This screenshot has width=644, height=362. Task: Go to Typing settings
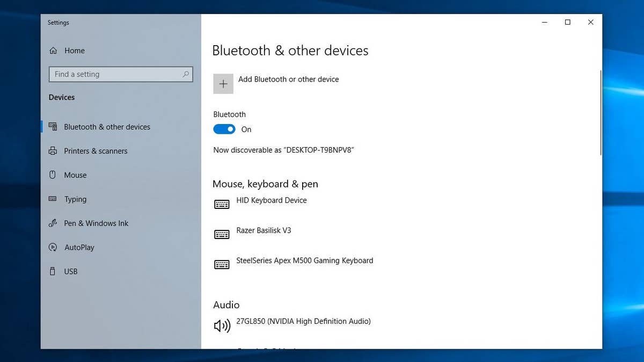tap(75, 199)
